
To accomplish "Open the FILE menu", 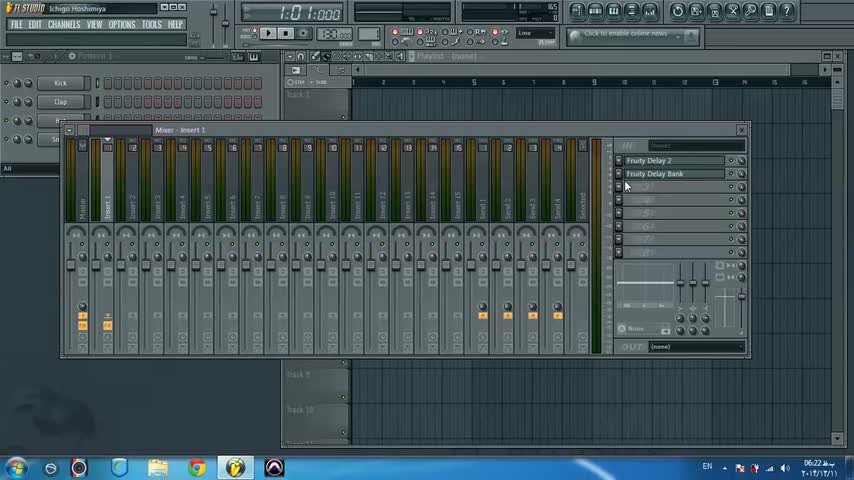I will (17, 25).
